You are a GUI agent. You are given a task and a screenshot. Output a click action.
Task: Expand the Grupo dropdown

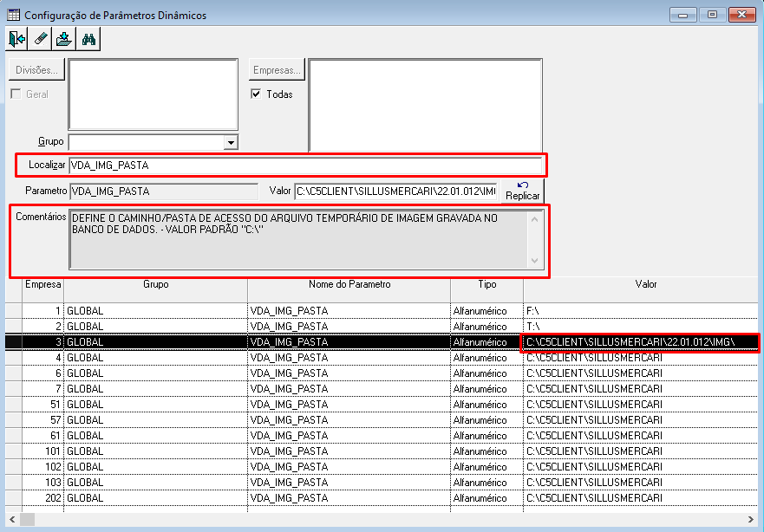pyautogui.click(x=231, y=143)
